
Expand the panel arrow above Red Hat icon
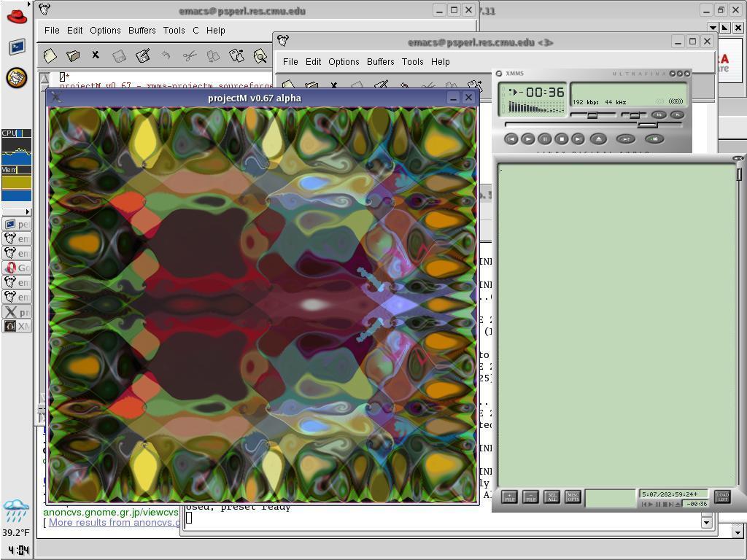click(x=29, y=4)
